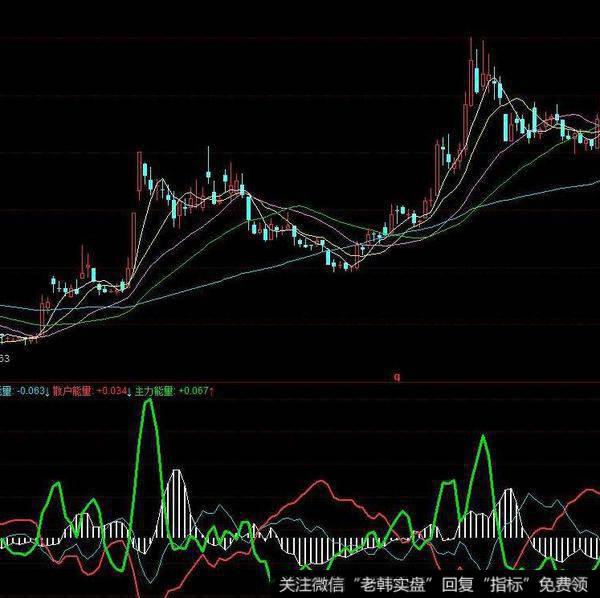The height and width of the screenshot is (598, 600).
Task: Click the down arrow after -0.063
Action: 46,391
